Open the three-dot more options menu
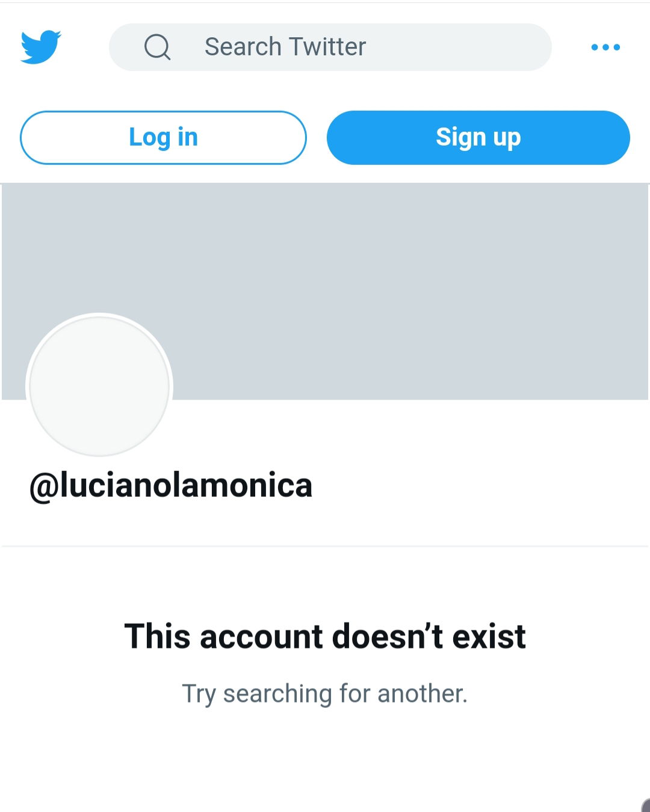The image size is (650, 812). 605,47
